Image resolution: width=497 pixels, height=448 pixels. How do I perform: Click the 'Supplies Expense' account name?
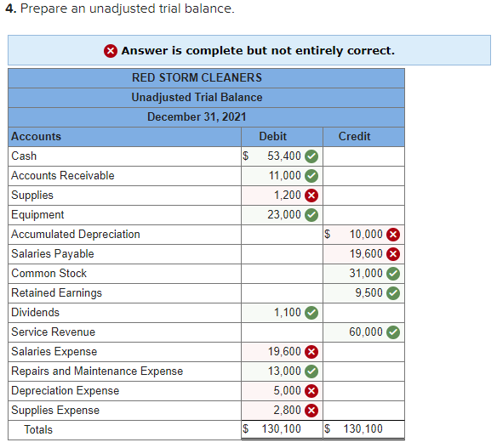click(x=55, y=411)
